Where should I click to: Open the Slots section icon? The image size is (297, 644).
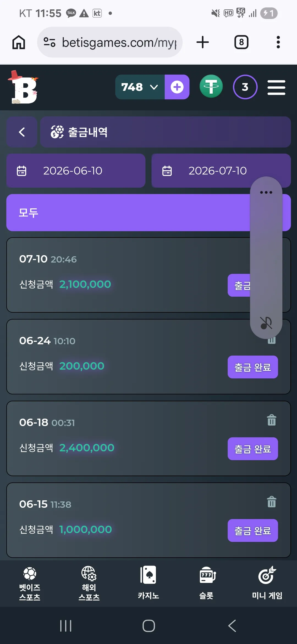pyautogui.click(x=207, y=582)
